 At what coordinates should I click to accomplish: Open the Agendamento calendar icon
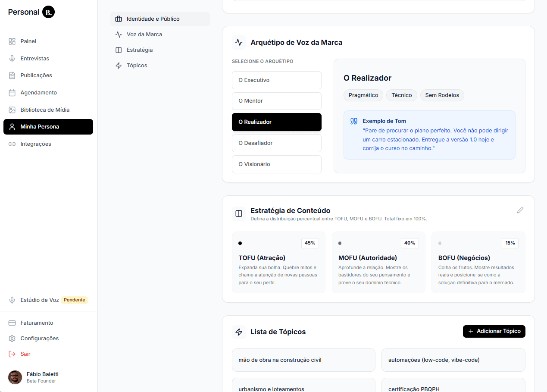click(12, 93)
